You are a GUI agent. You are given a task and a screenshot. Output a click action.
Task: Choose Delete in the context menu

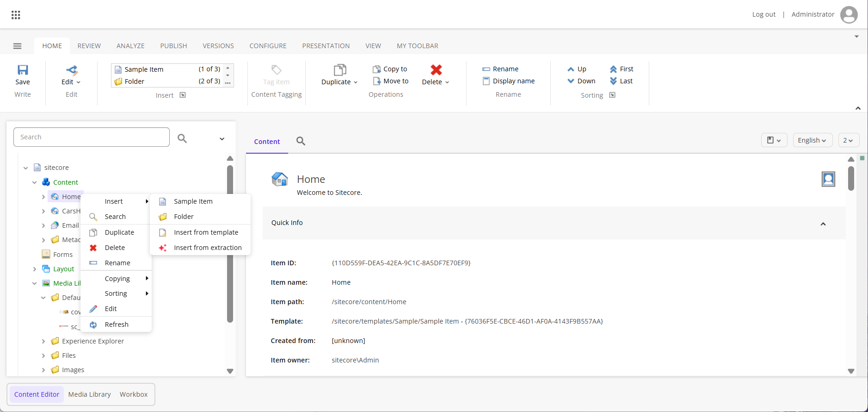(x=116, y=248)
